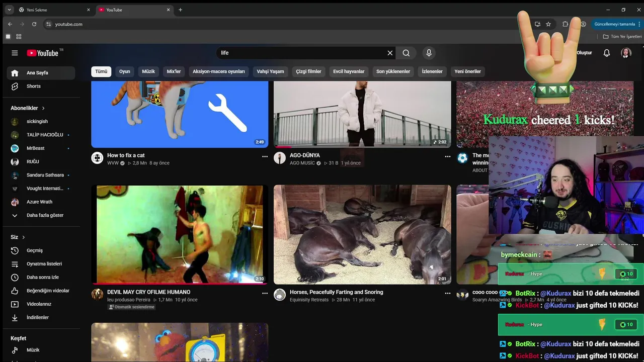Open Chrome tab search dropdown

click(x=9, y=10)
